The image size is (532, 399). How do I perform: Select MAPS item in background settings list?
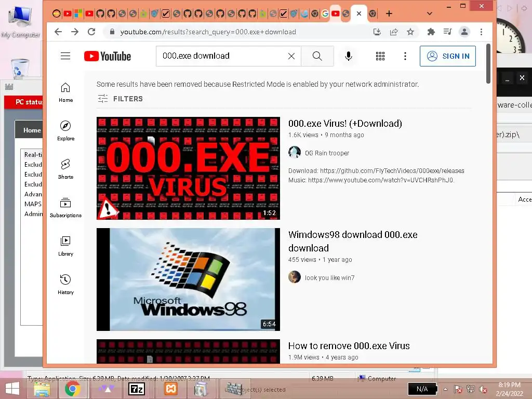33,204
